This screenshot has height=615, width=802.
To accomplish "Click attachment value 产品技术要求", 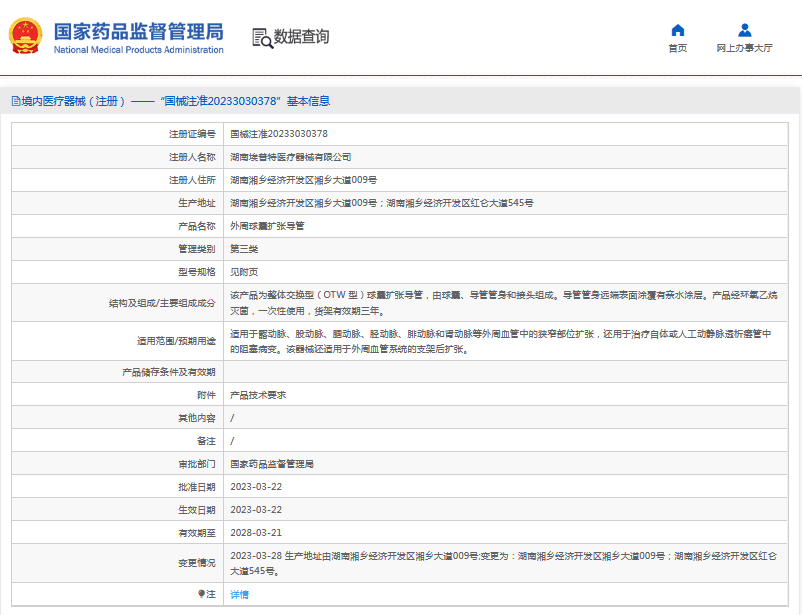I will [258, 395].
